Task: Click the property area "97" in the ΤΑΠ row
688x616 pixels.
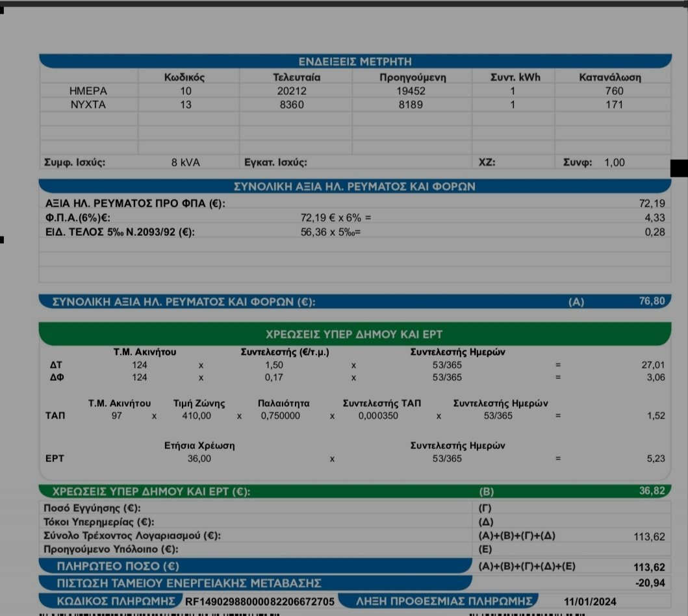Action: pos(116,415)
